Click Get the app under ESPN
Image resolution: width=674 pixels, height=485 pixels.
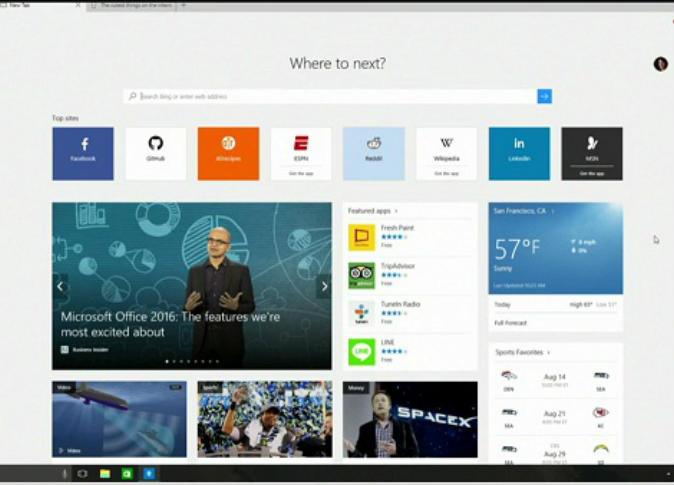point(301,173)
